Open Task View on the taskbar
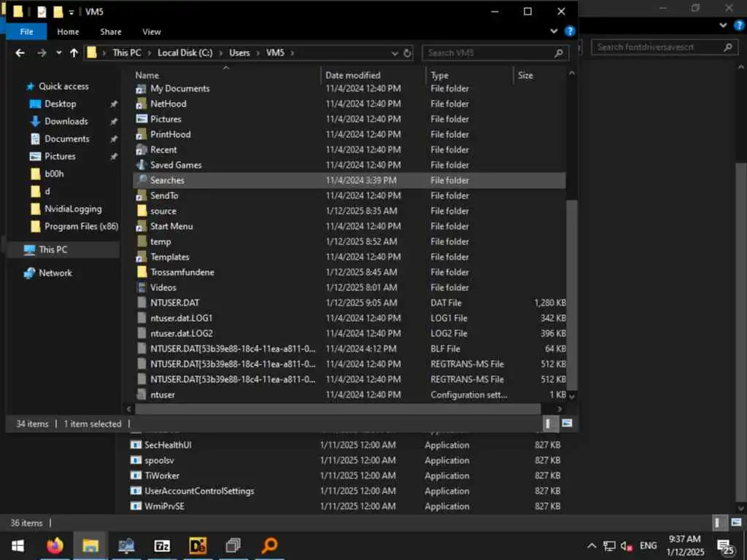This screenshot has height=560, width=747. coord(233,545)
